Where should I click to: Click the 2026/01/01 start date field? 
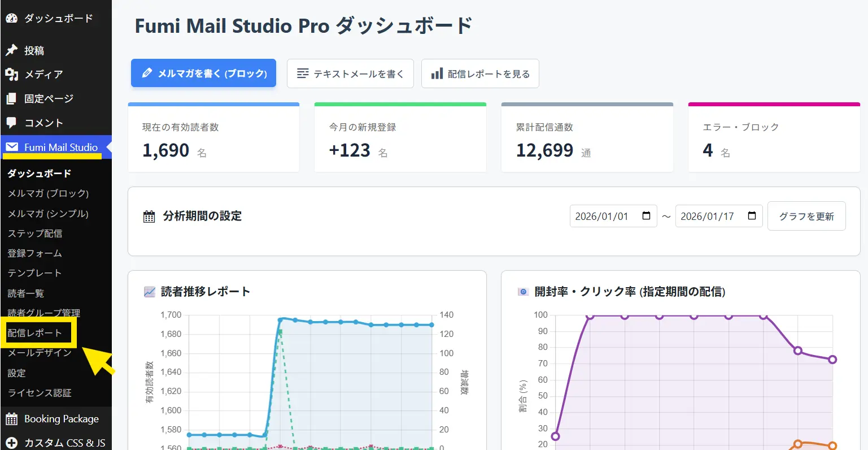pyautogui.click(x=602, y=217)
